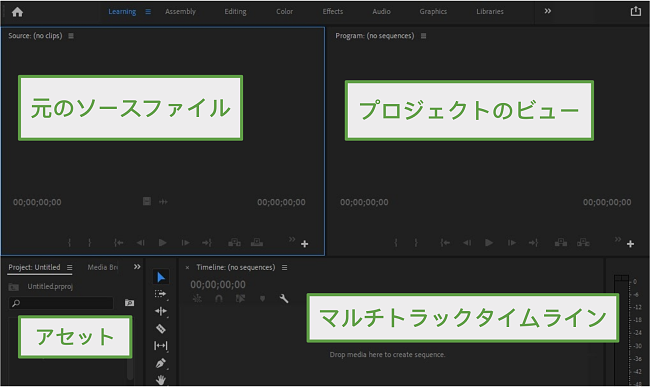Select the Slip tool
The width and height of the screenshot is (650, 387).
coord(160,346)
